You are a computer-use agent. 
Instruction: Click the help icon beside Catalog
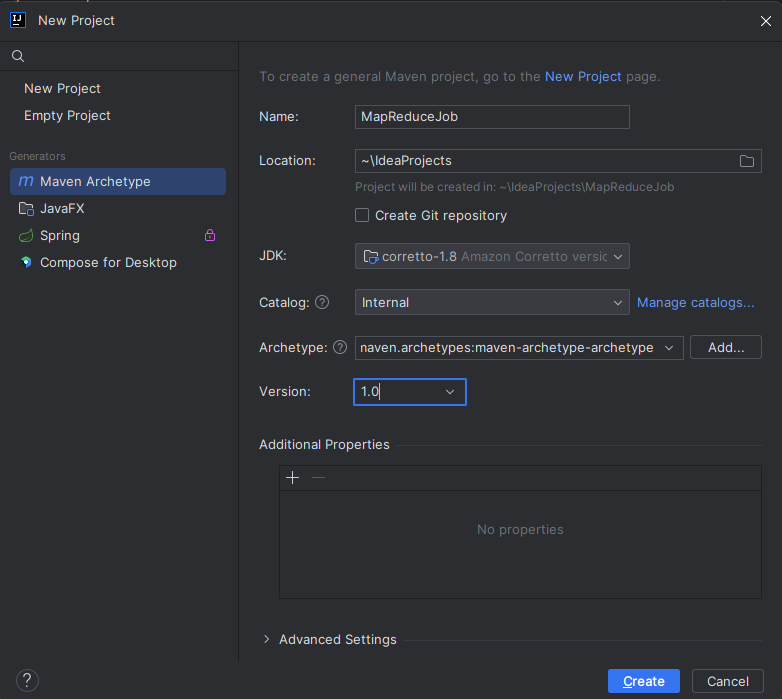(x=322, y=302)
